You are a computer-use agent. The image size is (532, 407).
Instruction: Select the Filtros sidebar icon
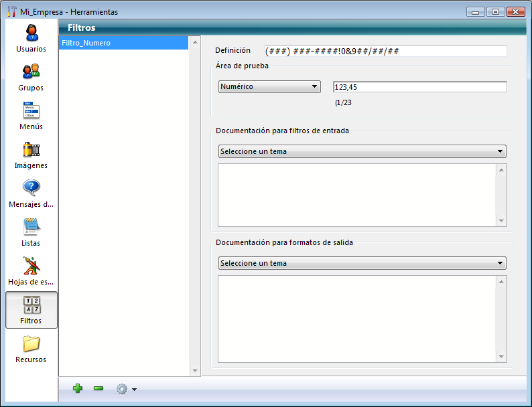(x=31, y=310)
